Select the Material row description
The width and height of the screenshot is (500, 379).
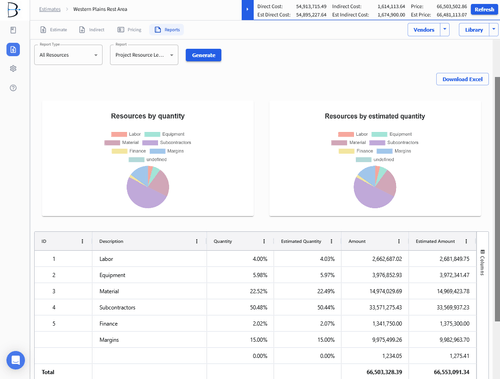(x=109, y=291)
